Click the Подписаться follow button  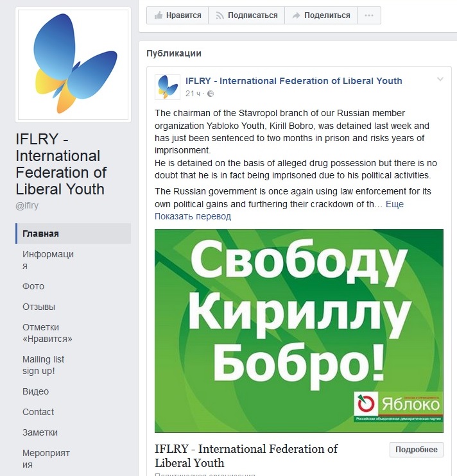click(246, 15)
